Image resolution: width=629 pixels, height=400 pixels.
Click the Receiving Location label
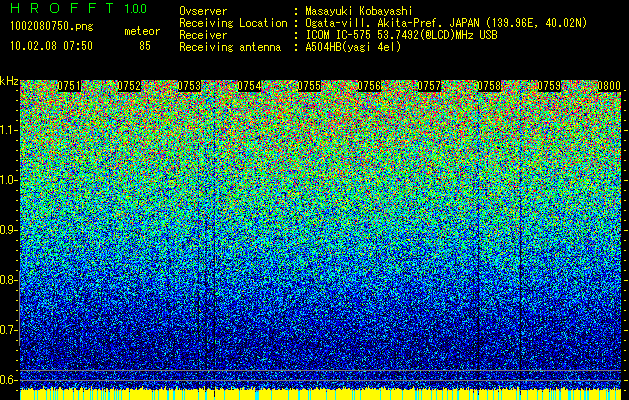point(233,23)
